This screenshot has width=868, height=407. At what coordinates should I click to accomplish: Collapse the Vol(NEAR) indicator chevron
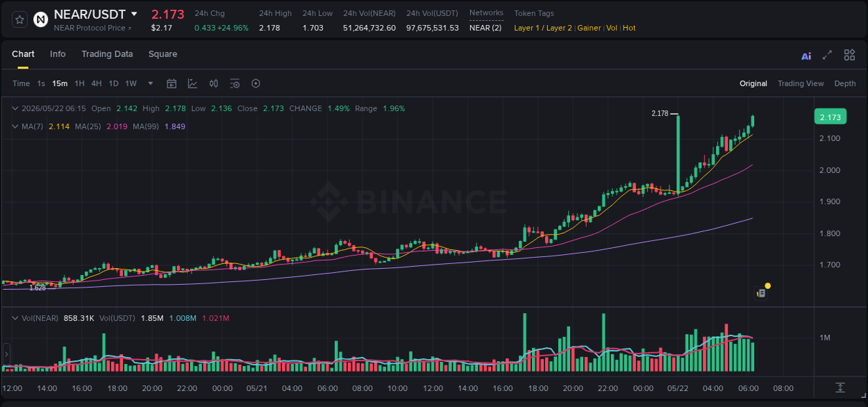coord(15,318)
